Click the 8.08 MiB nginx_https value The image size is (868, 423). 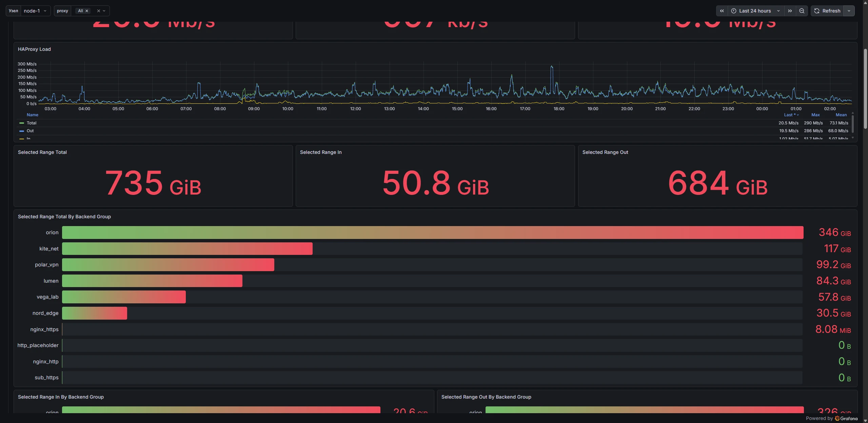[833, 329]
